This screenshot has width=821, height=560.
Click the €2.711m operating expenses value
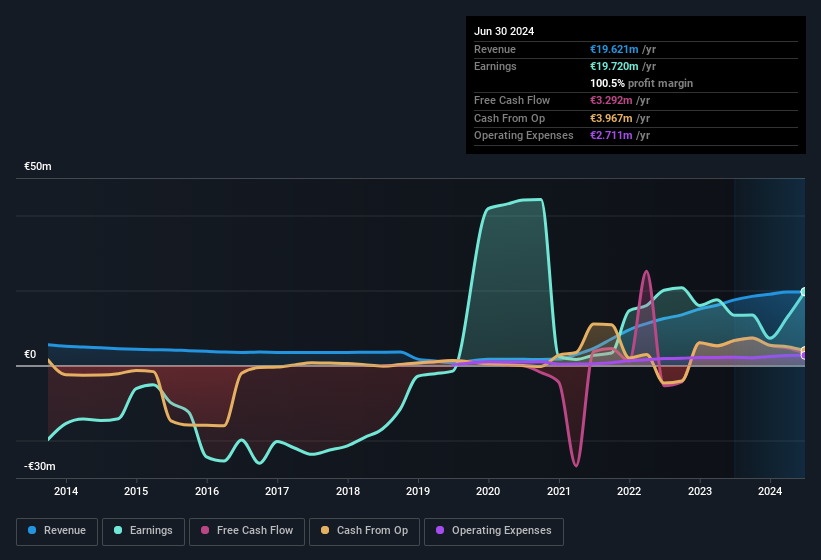611,135
